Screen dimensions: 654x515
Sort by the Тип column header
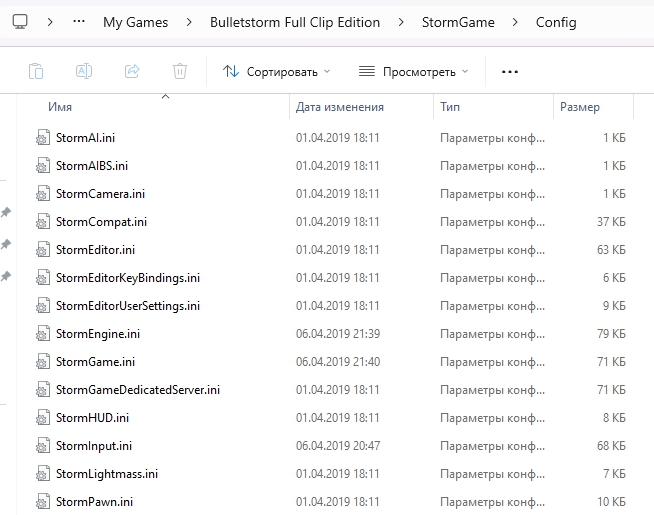tap(450, 107)
